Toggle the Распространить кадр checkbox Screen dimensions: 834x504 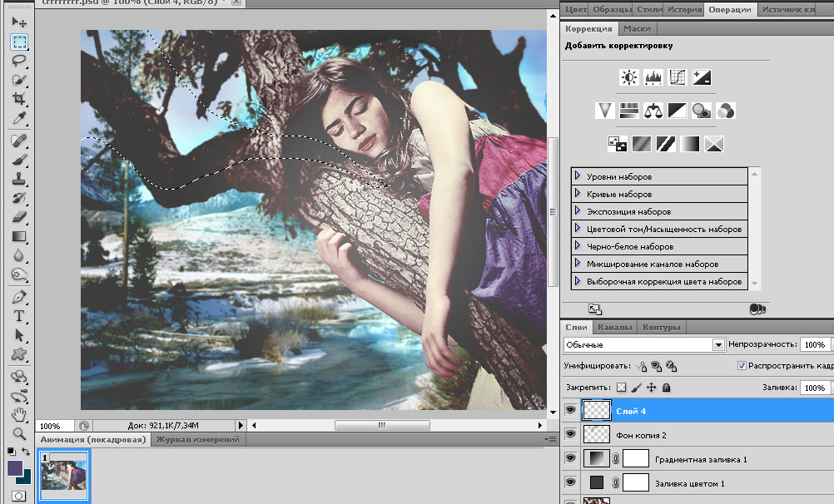point(742,365)
